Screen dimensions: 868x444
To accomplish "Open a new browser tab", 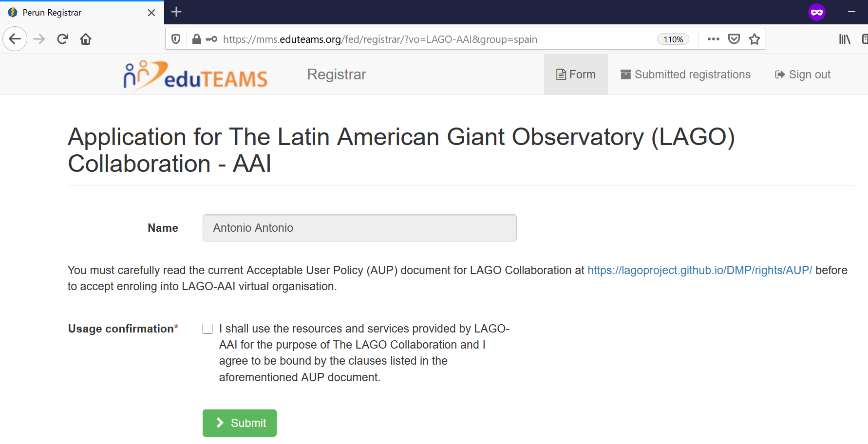I will [x=176, y=12].
